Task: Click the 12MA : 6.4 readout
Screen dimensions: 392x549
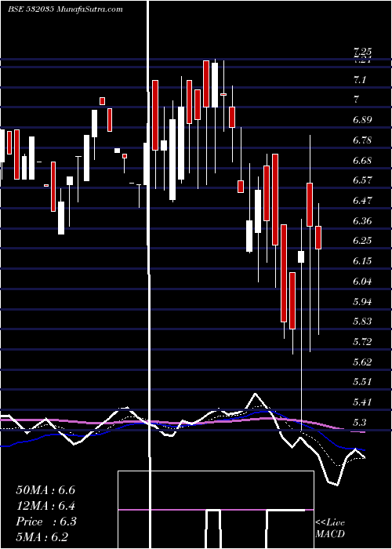Action: [45, 506]
